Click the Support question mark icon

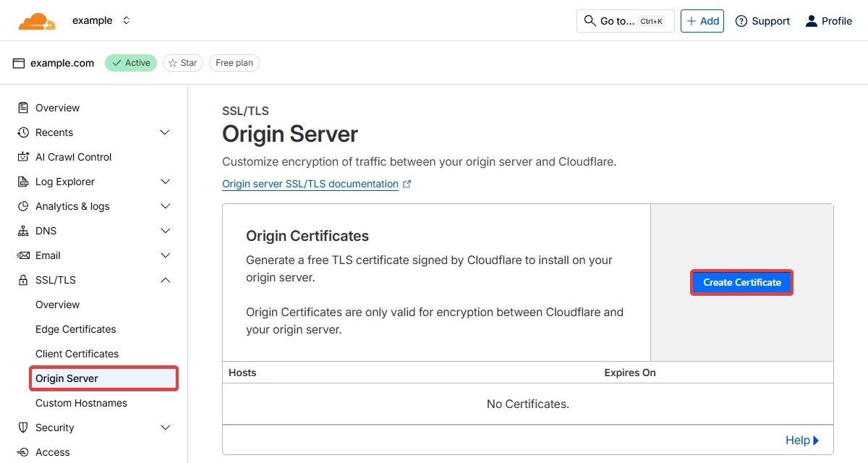[741, 21]
